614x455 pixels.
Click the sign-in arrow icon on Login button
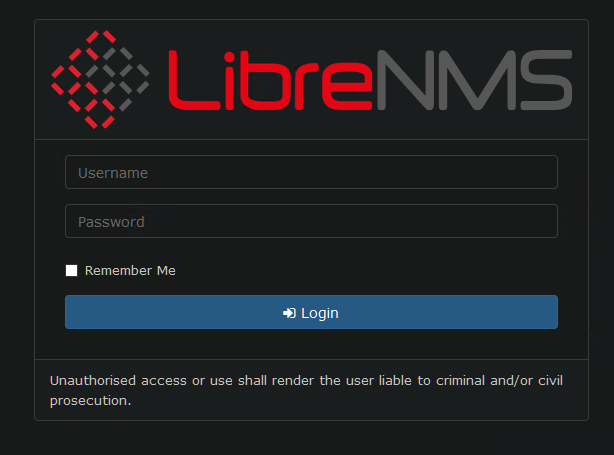(289, 313)
